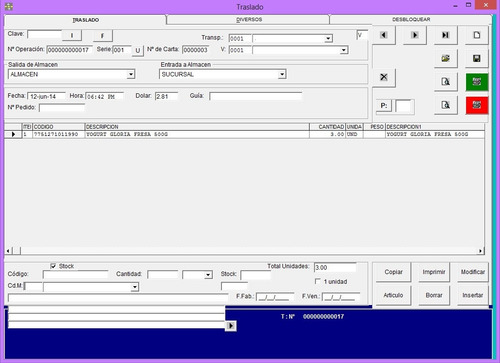Click the F.Fab. date field
Image resolution: width=500 pixels, height=363 pixels.
(x=275, y=297)
